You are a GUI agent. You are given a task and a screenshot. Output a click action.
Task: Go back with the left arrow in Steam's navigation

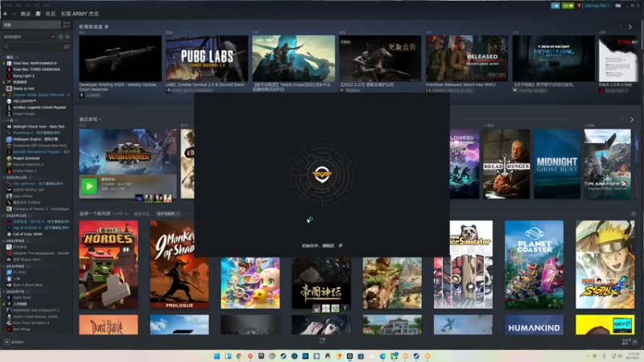[6, 14]
